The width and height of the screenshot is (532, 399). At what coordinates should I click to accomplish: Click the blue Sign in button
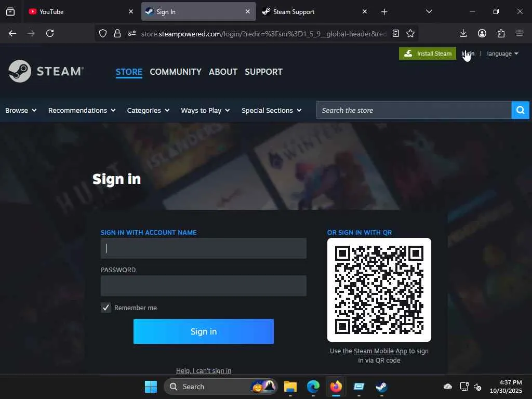point(204,331)
